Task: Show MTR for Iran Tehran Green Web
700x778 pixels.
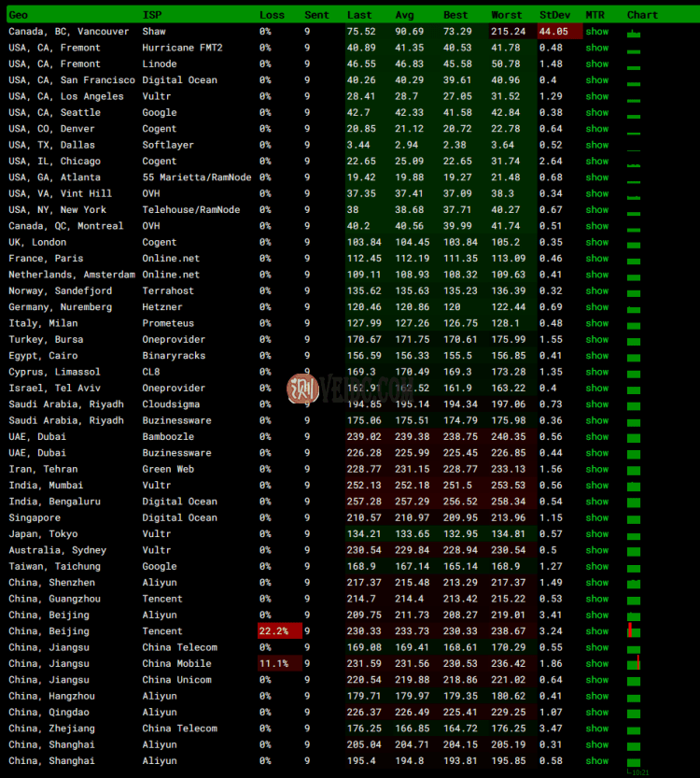Action: 597,469
